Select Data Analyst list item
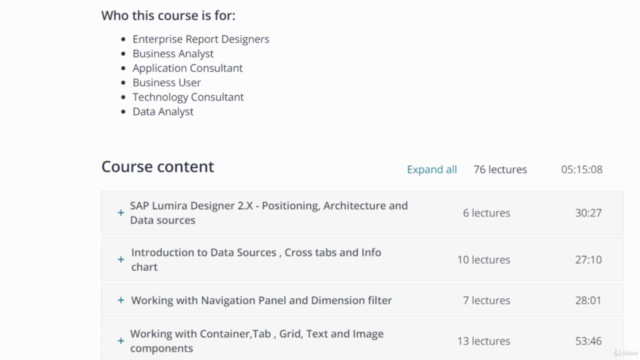 (x=163, y=111)
